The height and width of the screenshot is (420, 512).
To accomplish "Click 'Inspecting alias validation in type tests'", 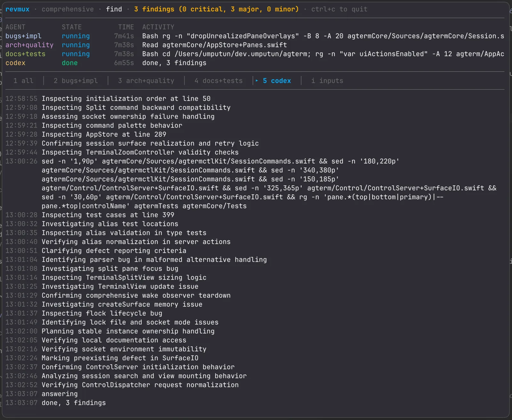I will point(124,233).
